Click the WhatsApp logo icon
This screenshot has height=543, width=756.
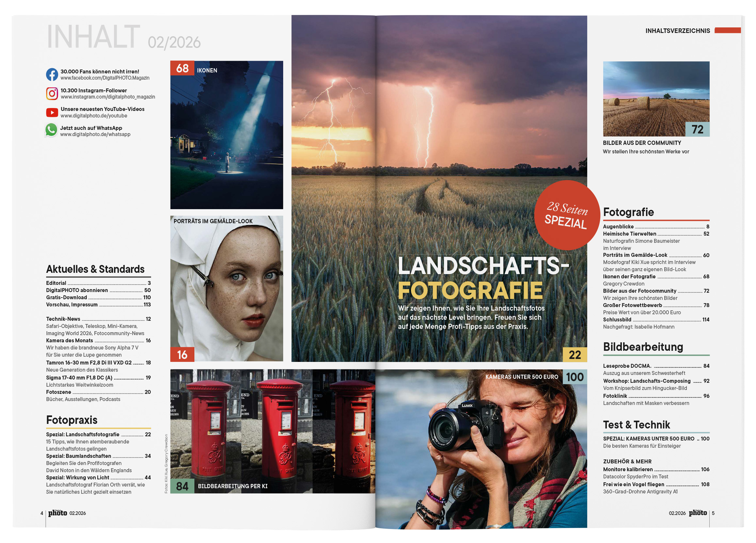[x=51, y=130]
